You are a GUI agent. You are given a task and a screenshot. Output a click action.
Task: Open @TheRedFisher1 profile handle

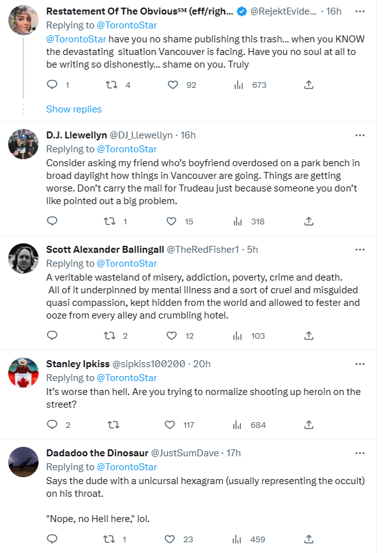(202, 250)
